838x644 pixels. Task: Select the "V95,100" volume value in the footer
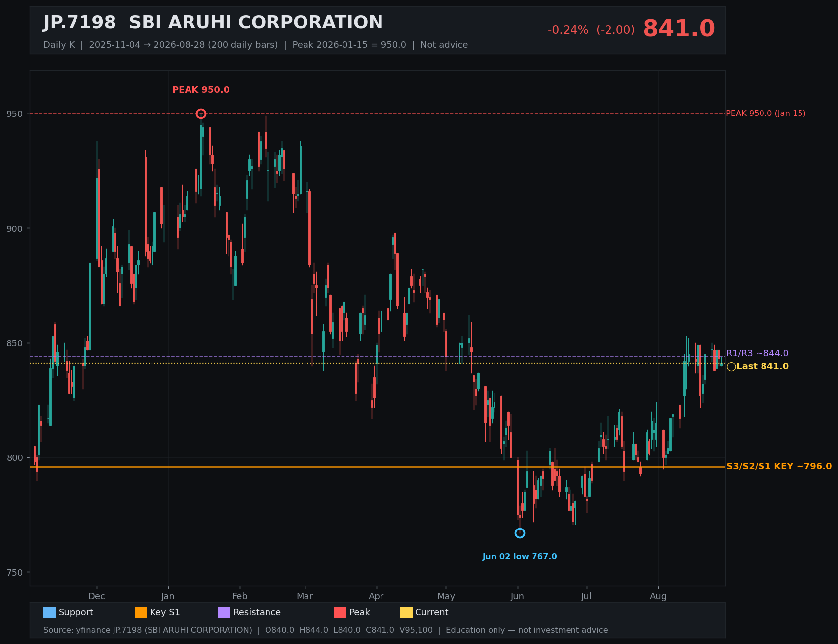tap(416, 630)
